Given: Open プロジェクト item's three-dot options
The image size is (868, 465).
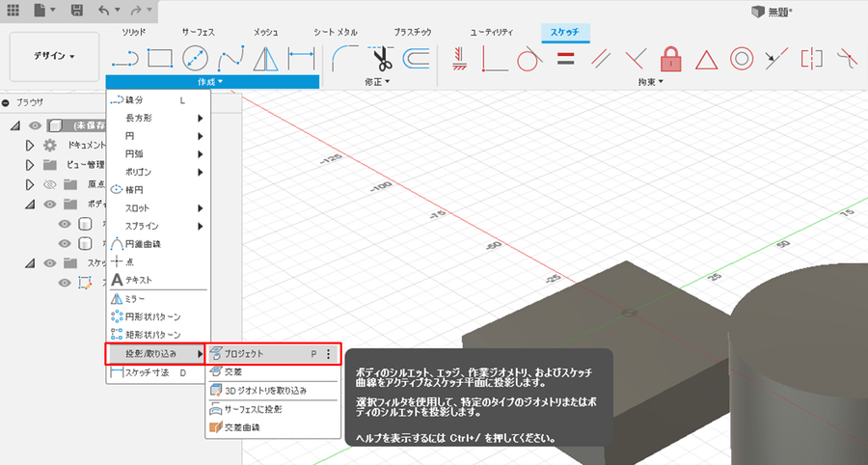Looking at the screenshot, I should click(328, 354).
